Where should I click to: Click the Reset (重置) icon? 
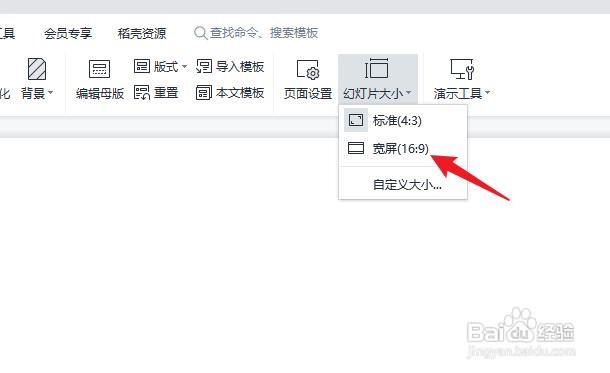click(x=142, y=93)
